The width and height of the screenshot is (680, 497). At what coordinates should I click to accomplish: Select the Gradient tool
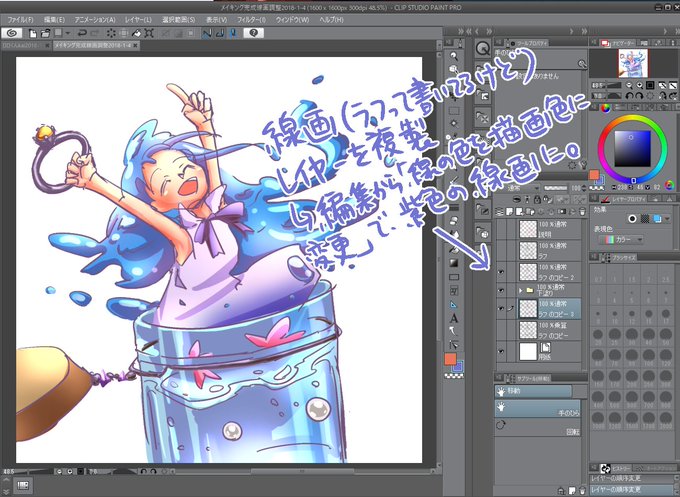point(454,263)
